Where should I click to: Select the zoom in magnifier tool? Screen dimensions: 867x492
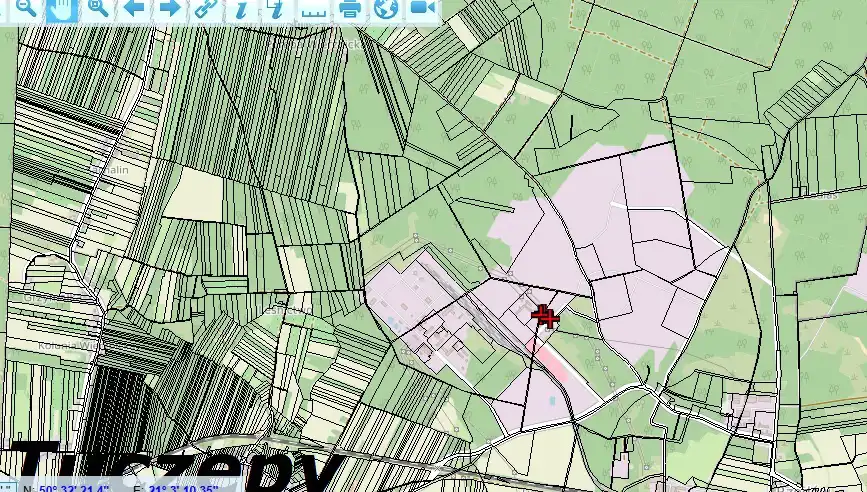pyautogui.click(x=98, y=8)
